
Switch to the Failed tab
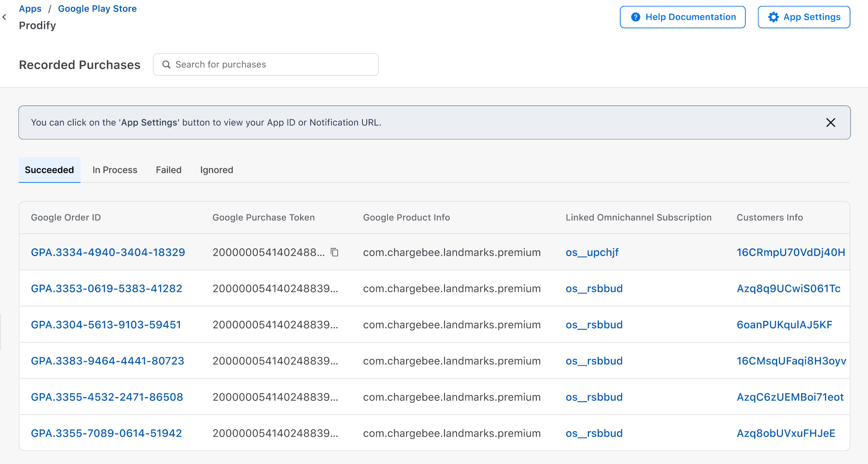[x=169, y=170]
